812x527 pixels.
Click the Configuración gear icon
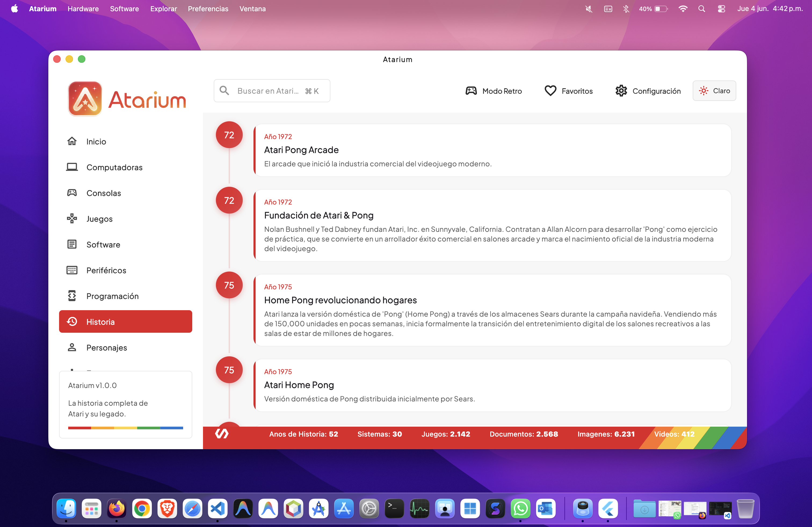(621, 91)
